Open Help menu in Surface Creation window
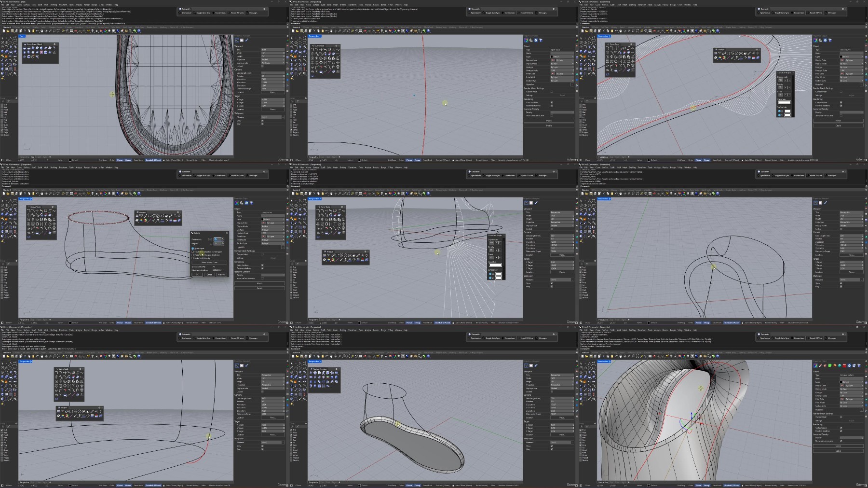Screen dimensions: 868x488 406,330
